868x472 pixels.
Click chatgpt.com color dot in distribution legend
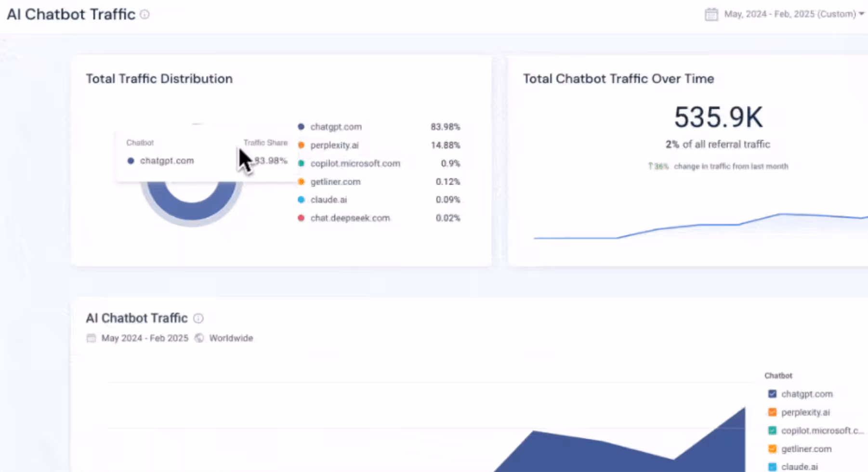pyautogui.click(x=301, y=127)
